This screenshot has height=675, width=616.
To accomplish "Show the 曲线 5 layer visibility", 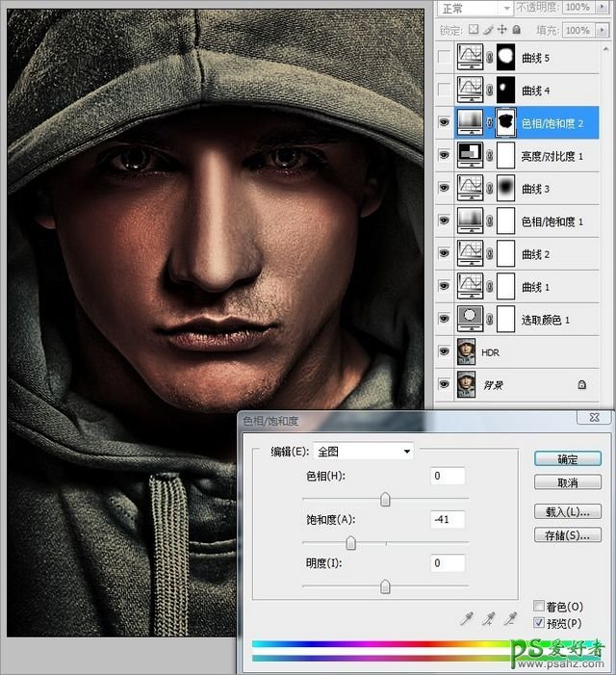I will [x=443, y=58].
